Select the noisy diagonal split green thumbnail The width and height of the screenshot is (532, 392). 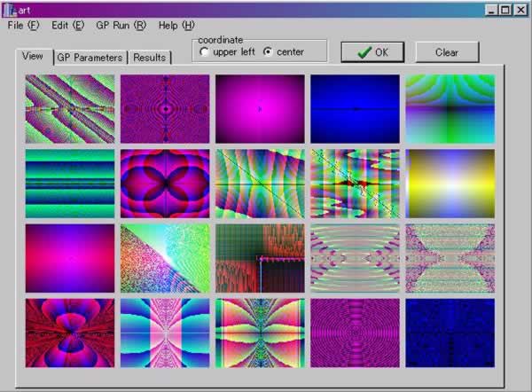click(165, 258)
